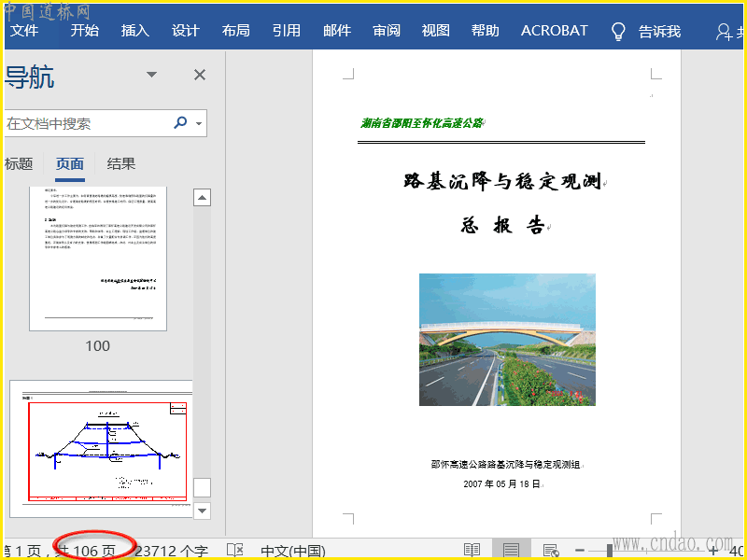Screen dimensions: 747x560
Task: Select the 设计 ribbon tab
Action: click(185, 31)
